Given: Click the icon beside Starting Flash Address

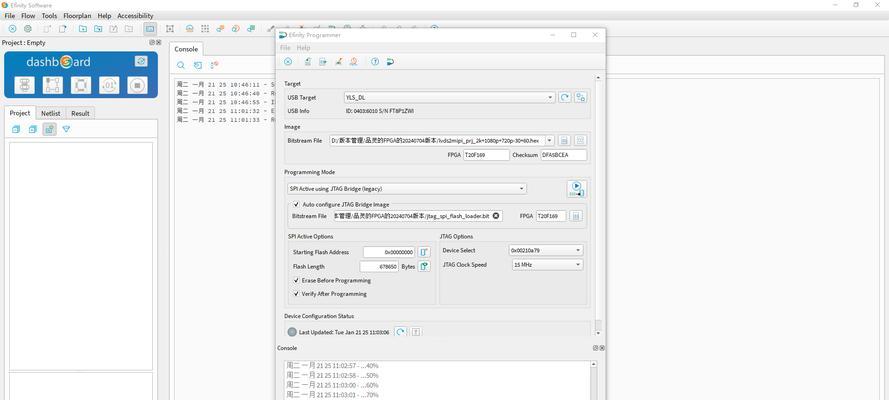Looking at the screenshot, I should click(x=424, y=252).
